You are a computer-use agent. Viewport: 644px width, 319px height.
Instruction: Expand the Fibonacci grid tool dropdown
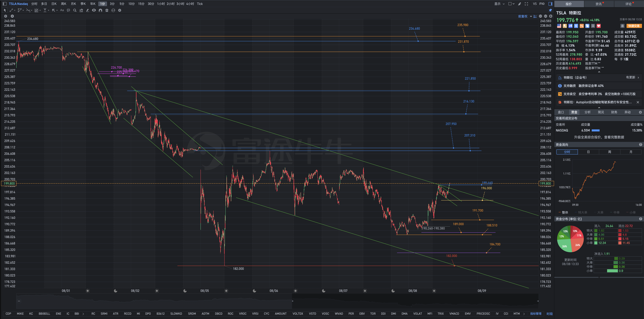tap(40, 11)
